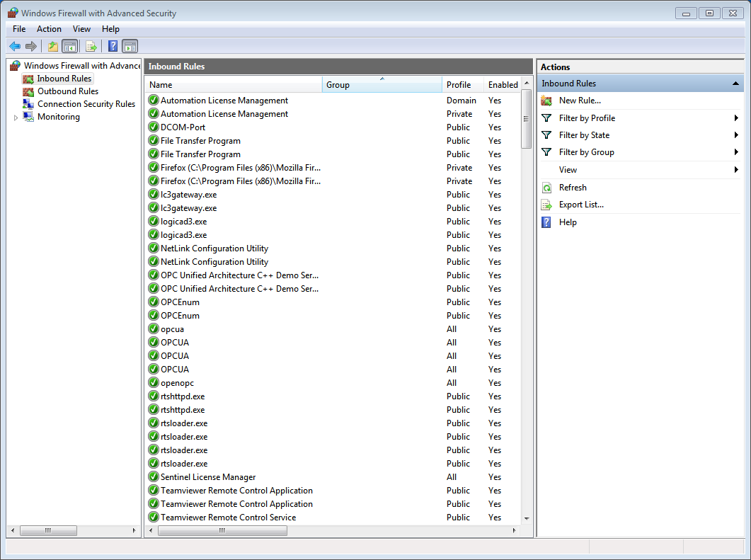Viewport: 751px width, 560px height.
Task: Click the enabled icon for Sentinel License Manager
Action: [154, 476]
